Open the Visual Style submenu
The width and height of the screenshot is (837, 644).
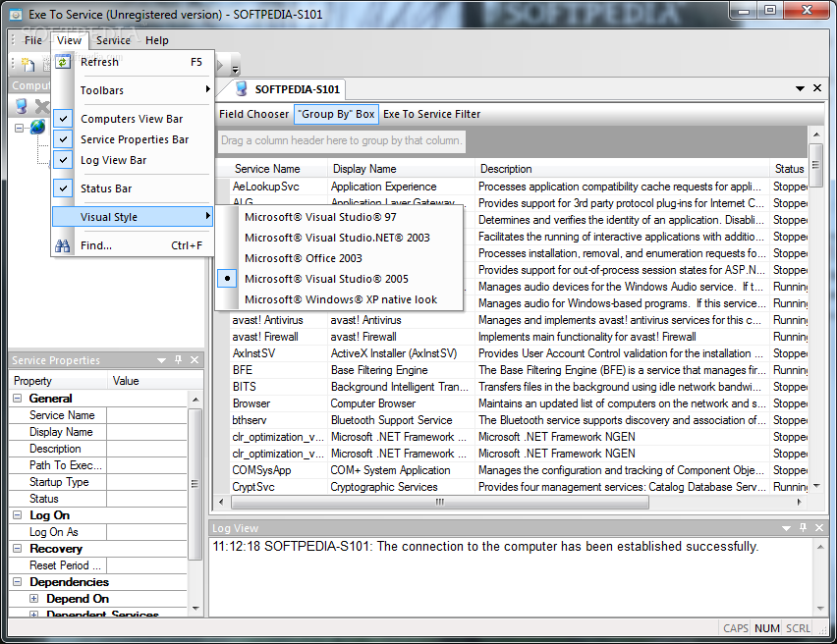[133, 217]
